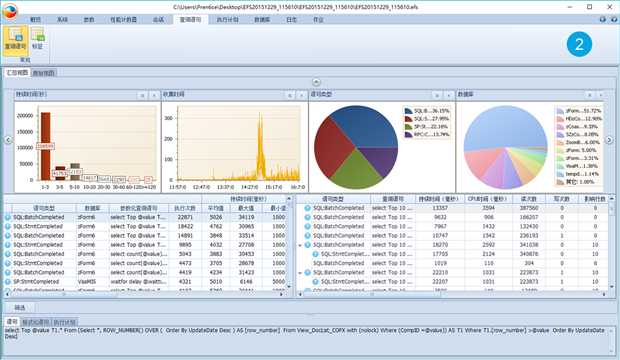Image resolution: width=620 pixels, height=360 pixels.
Task: Click the cell 'waitfor delay @waittim...' in left table
Action: tap(139, 282)
